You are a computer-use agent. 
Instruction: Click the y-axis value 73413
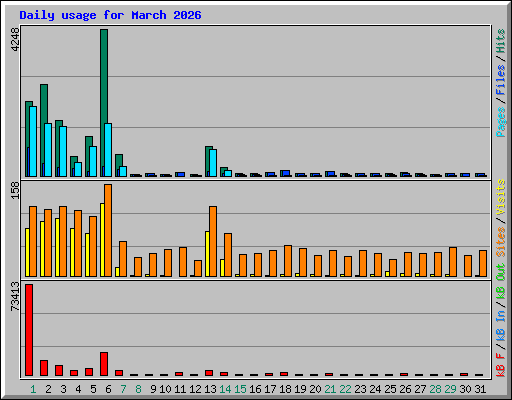pyautogui.click(x=15, y=297)
